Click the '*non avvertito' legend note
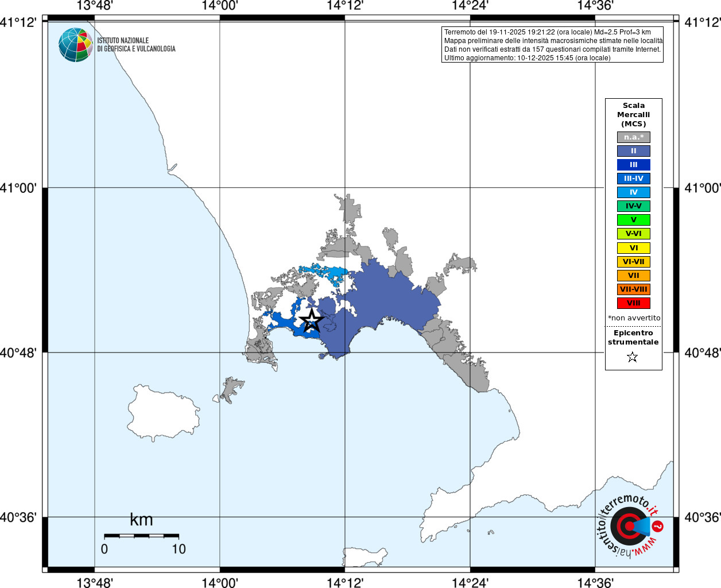 (634, 318)
